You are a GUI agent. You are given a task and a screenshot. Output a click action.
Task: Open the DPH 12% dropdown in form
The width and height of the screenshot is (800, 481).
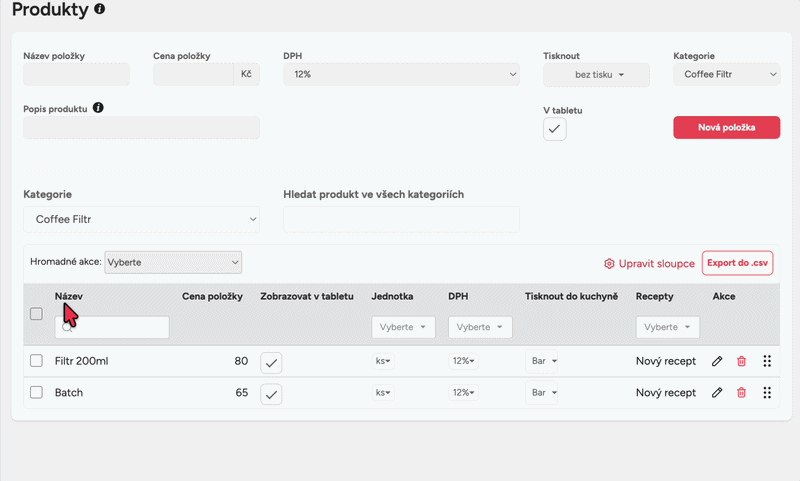point(401,74)
